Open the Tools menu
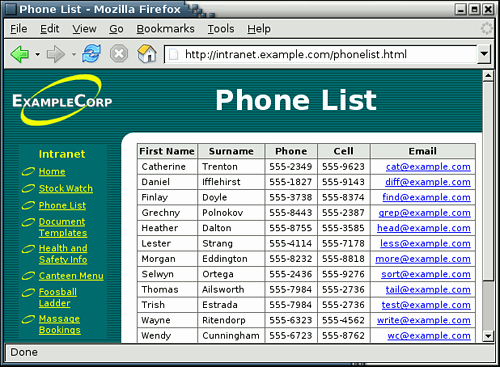The height and width of the screenshot is (367, 500). pos(221,29)
